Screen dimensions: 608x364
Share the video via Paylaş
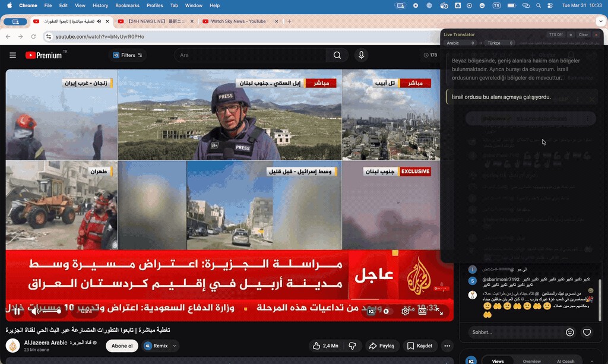click(382, 346)
